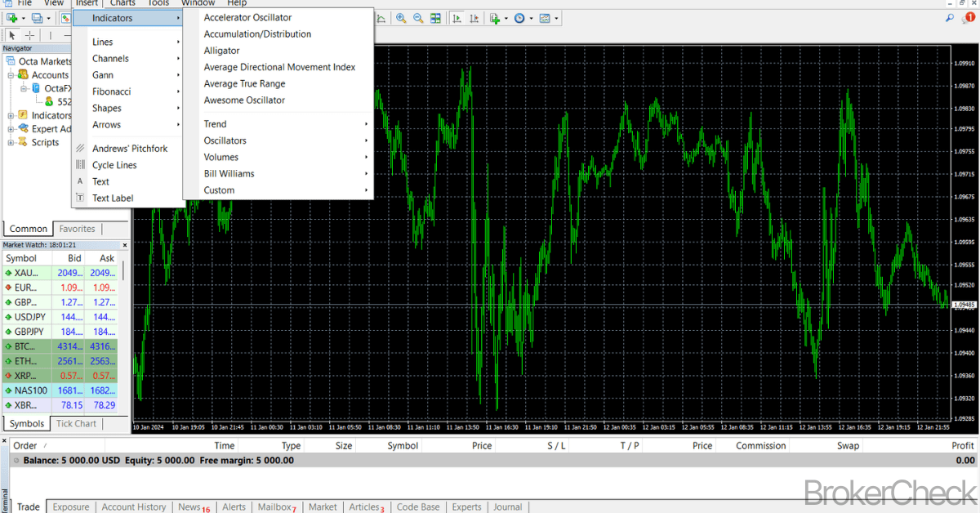Click the Octa Markets server icon
This screenshot has width=980, height=513.
11,61
